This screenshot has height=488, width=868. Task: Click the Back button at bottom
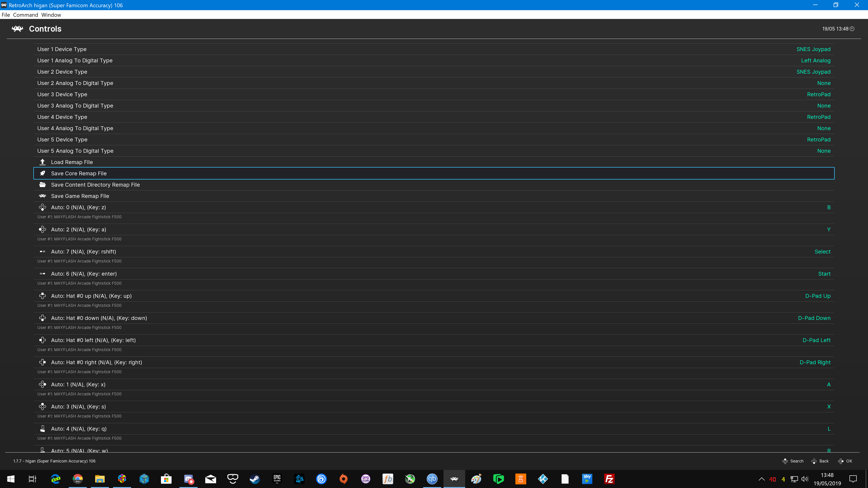point(820,461)
